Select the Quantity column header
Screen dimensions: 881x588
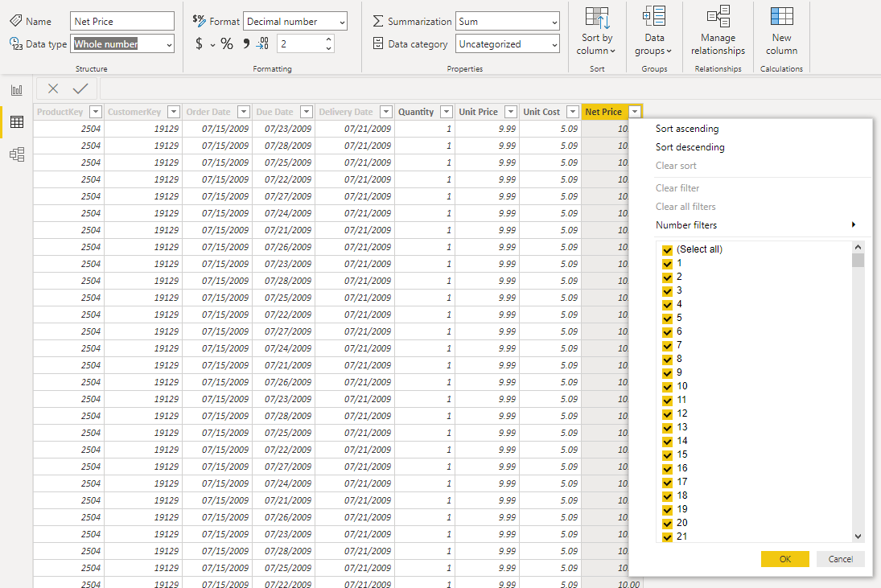coord(416,112)
